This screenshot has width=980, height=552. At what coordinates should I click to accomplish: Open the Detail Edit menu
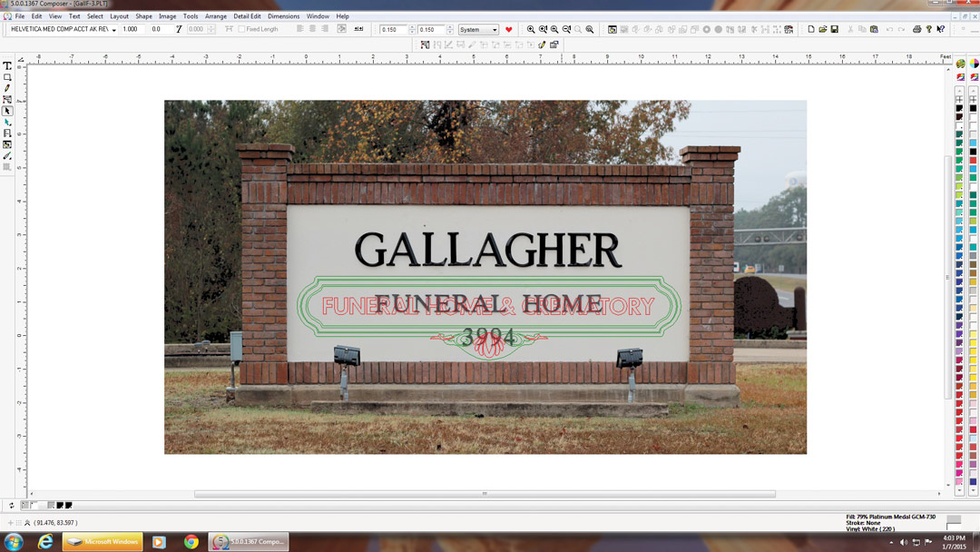[247, 16]
